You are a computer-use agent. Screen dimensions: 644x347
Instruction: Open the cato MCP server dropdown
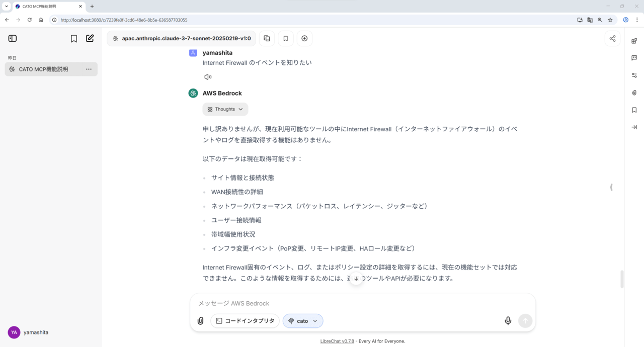[x=303, y=321]
